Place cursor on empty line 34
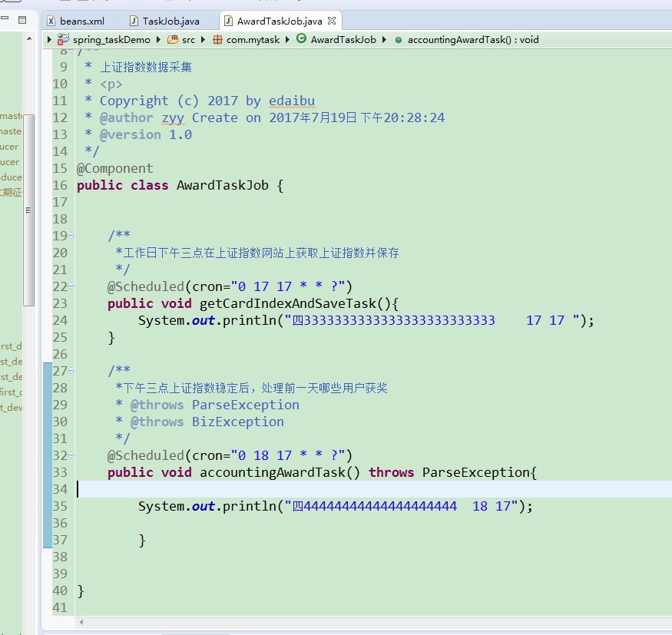Image resolution: width=672 pixels, height=635 pixels. [372, 489]
